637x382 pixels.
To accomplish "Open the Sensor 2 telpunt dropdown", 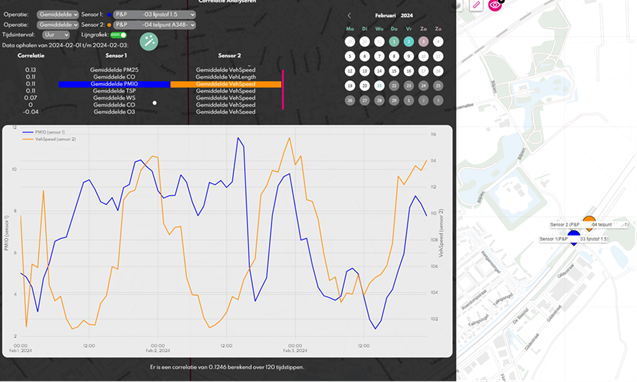I will 154,25.
